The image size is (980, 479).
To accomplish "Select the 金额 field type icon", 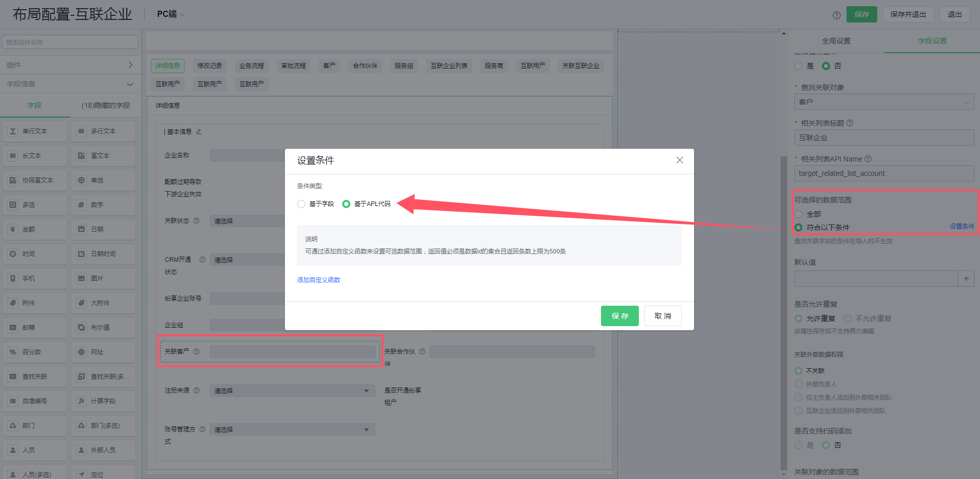I will click(x=34, y=229).
